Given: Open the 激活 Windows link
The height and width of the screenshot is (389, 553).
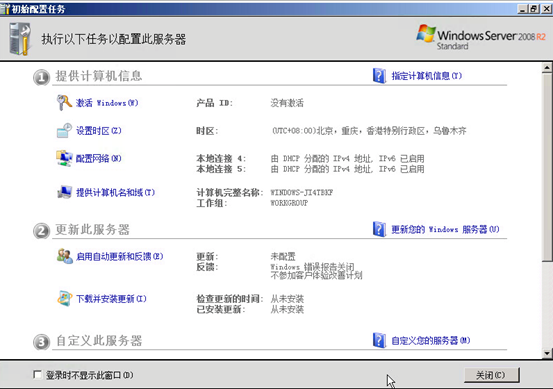Looking at the screenshot, I should coord(107,103).
